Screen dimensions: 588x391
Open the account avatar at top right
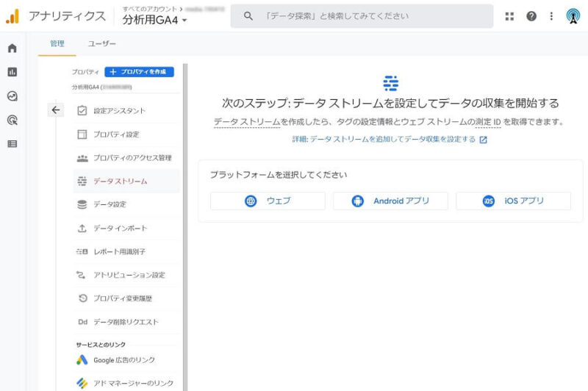tap(573, 16)
